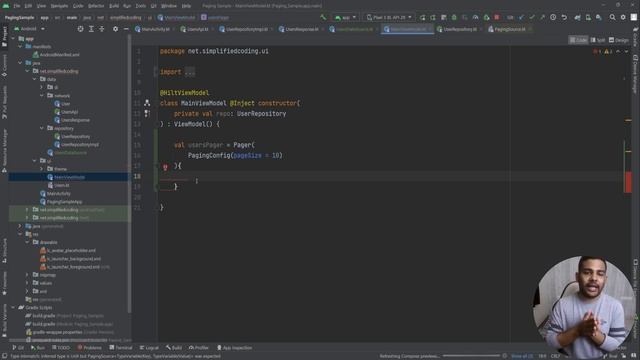The image size is (640, 360).
Task: Click the Git commit checkmark icon in toolbar
Action: click(x=532, y=18)
